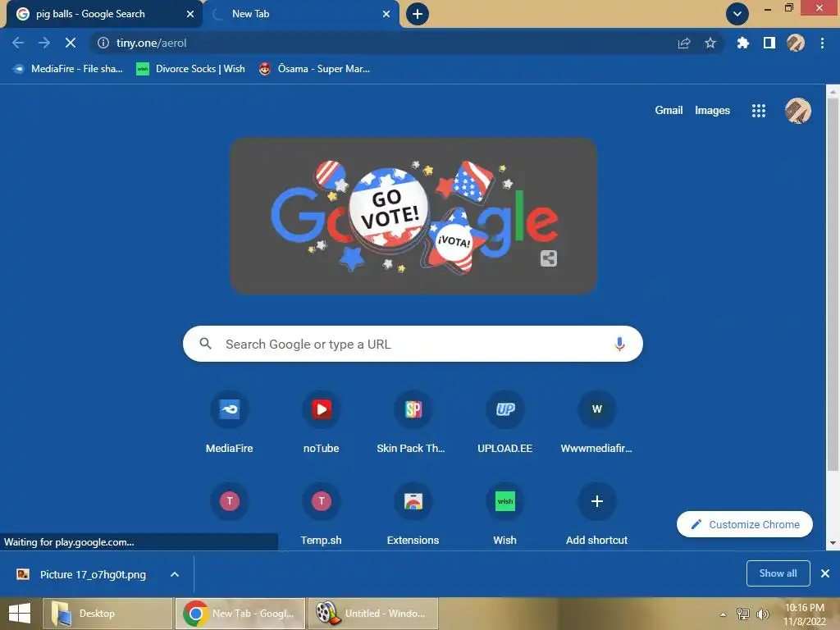Open the Wwwmediafir shortcut tile
This screenshot has height=630, width=840.
pos(597,423)
